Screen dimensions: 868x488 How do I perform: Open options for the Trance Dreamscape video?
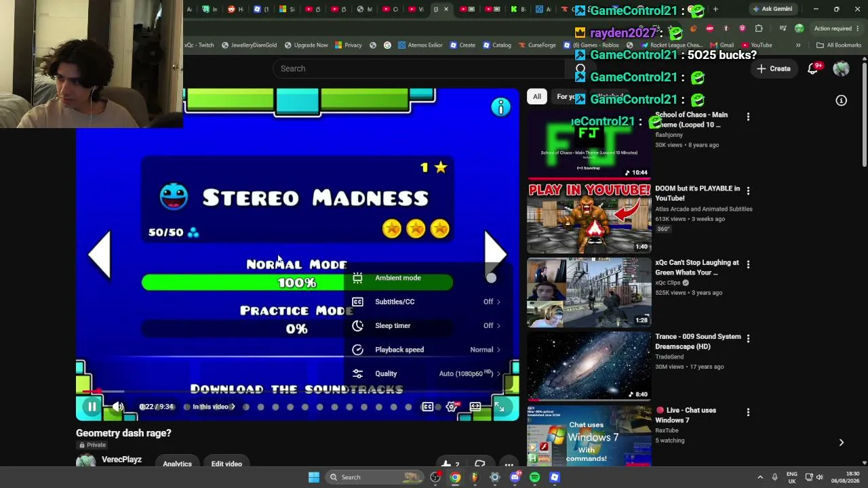point(748,338)
